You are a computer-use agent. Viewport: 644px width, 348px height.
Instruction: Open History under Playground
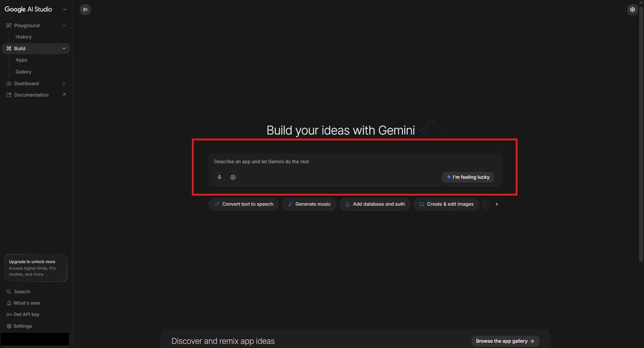click(x=24, y=37)
